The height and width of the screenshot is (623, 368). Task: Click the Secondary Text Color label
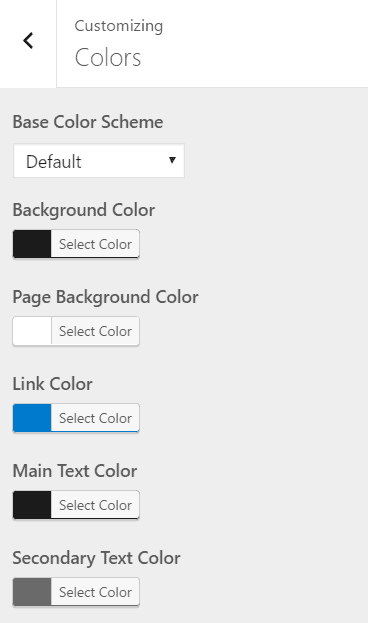click(96, 558)
